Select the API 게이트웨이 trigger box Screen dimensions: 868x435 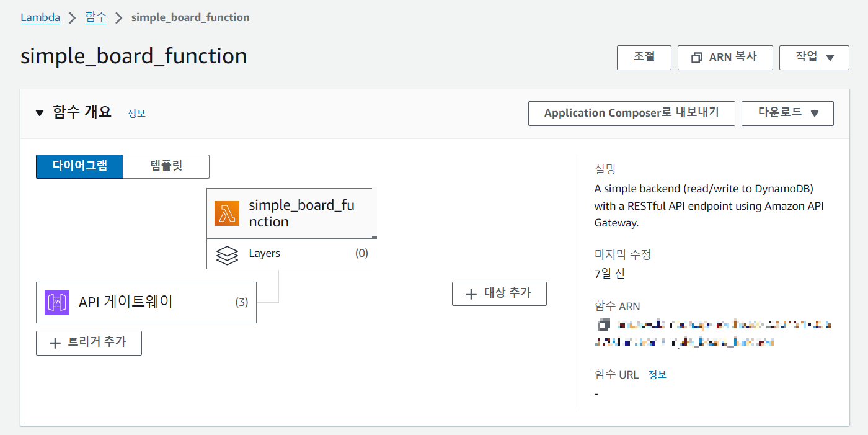click(x=146, y=302)
